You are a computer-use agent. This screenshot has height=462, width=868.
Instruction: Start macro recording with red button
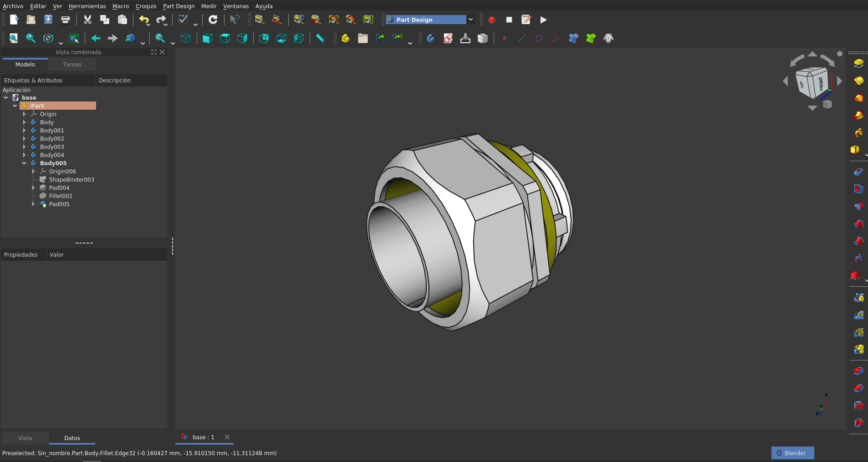[492, 20]
